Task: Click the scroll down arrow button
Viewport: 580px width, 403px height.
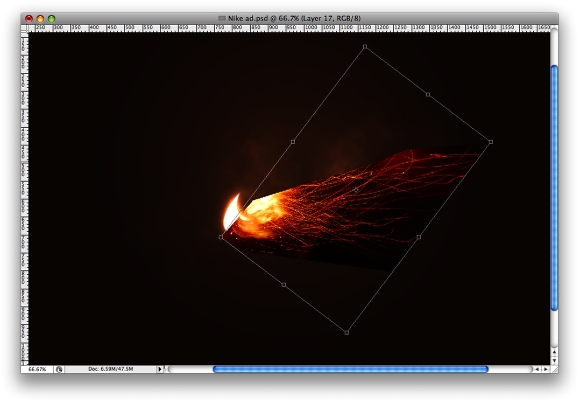Action: (554, 360)
